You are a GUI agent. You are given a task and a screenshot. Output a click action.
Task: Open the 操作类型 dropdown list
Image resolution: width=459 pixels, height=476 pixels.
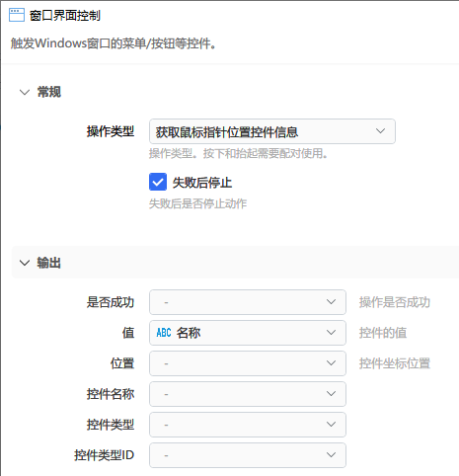coord(272,131)
